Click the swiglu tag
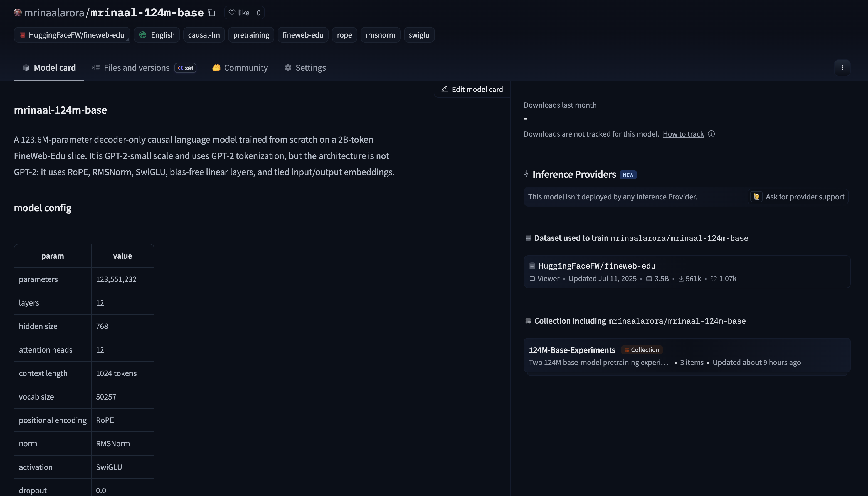Viewport: 868px width, 496px height. [419, 35]
